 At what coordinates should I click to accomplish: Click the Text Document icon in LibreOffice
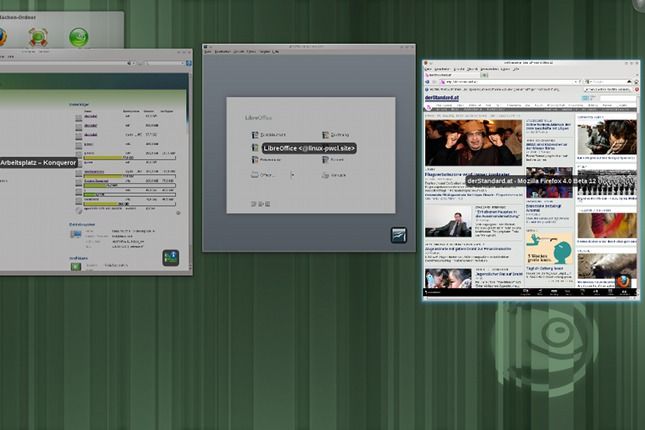(x=255, y=135)
